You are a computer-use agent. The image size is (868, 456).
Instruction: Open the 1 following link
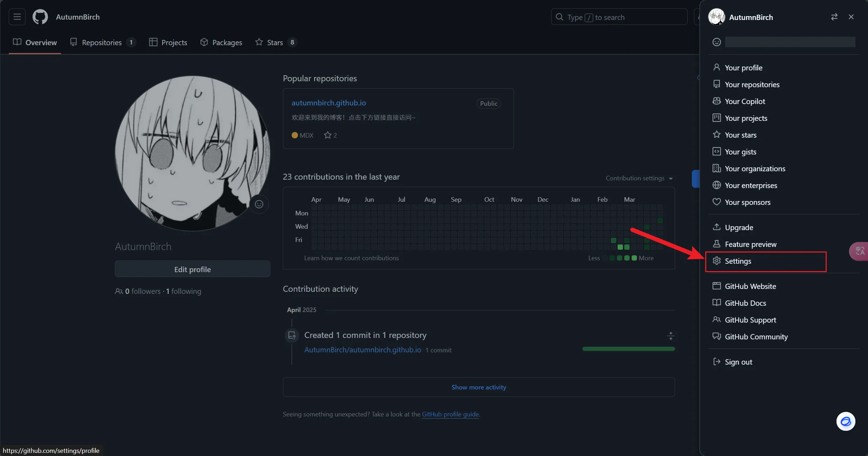(x=183, y=291)
